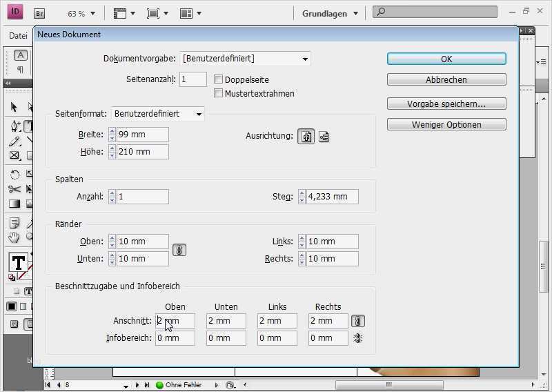The width and height of the screenshot is (552, 392).
Task: Open the control panel flyout menu
Action: click(x=541, y=62)
